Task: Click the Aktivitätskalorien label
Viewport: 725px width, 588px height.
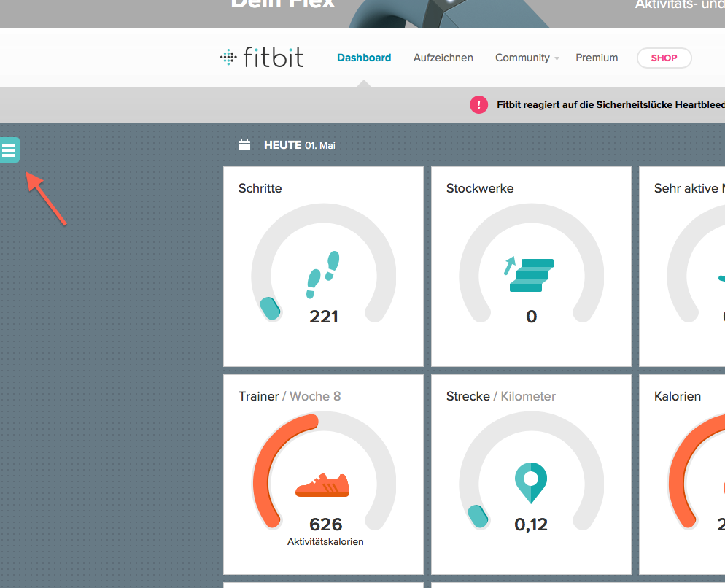Action: click(x=325, y=542)
